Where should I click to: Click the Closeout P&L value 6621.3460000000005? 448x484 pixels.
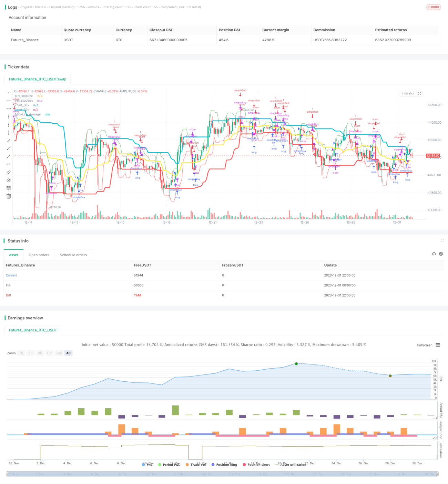pyautogui.click(x=169, y=40)
